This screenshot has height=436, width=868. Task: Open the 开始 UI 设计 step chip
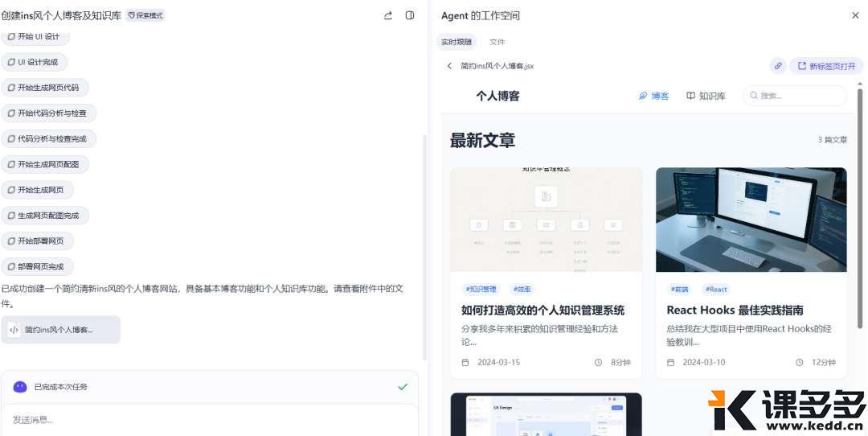coord(36,36)
